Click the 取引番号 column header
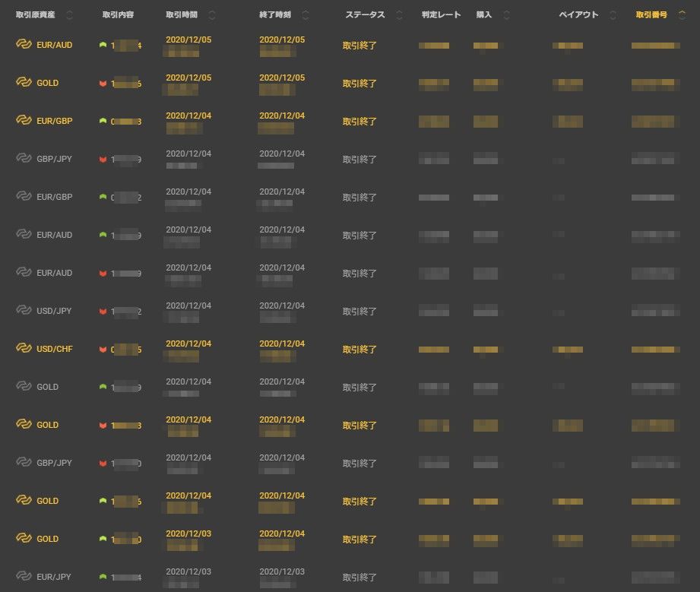 click(651, 15)
